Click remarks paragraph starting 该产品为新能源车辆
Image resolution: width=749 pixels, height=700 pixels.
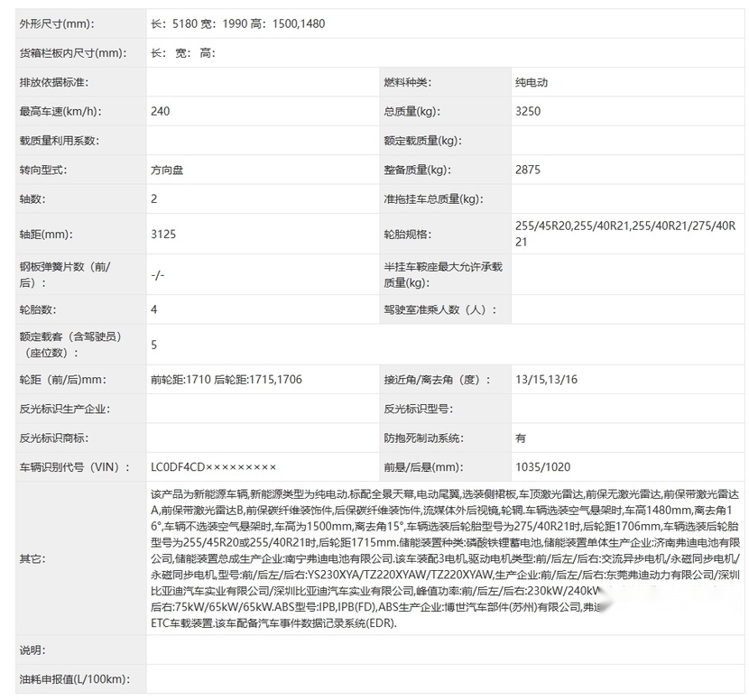tap(446, 558)
